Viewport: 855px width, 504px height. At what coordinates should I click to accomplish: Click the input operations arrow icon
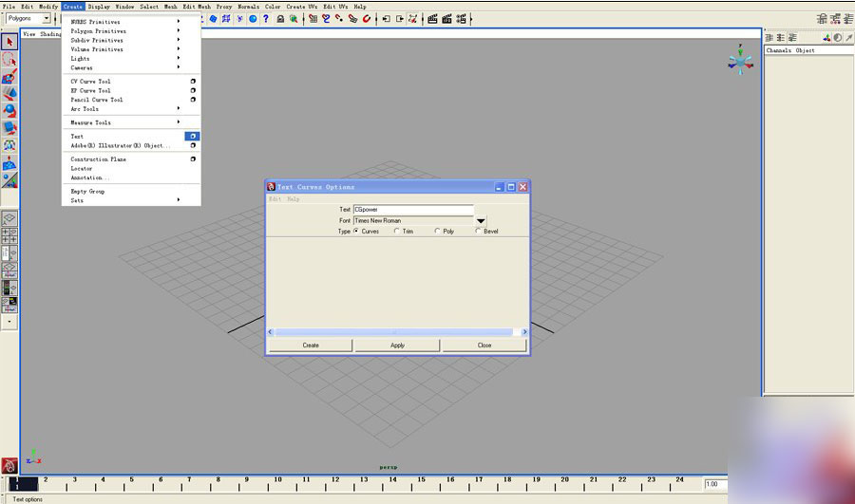tap(386, 19)
